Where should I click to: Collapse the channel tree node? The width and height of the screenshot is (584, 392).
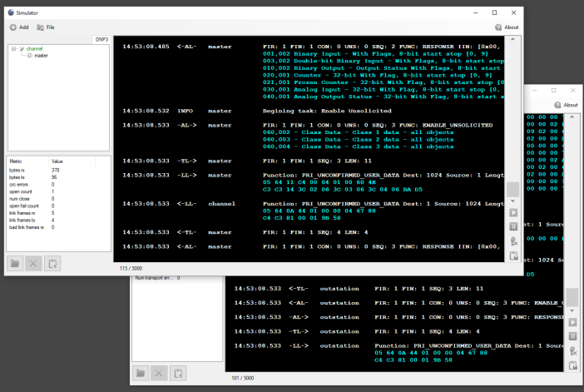13,49
